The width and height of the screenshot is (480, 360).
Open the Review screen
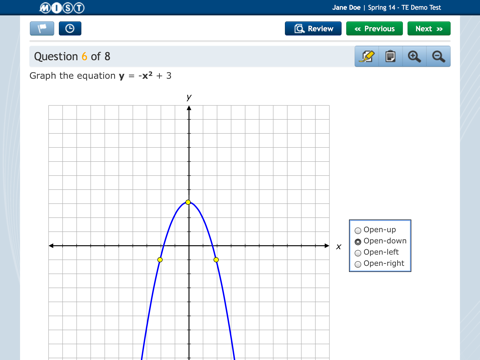click(x=313, y=29)
